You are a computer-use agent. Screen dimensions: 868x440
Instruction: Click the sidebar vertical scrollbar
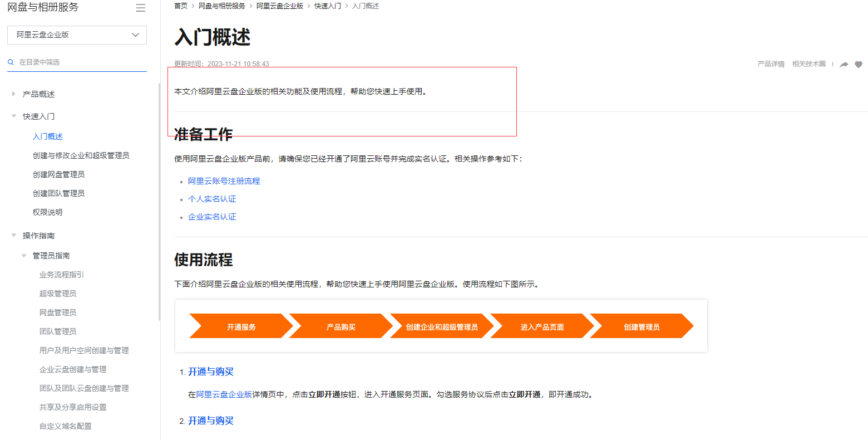(x=159, y=201)
